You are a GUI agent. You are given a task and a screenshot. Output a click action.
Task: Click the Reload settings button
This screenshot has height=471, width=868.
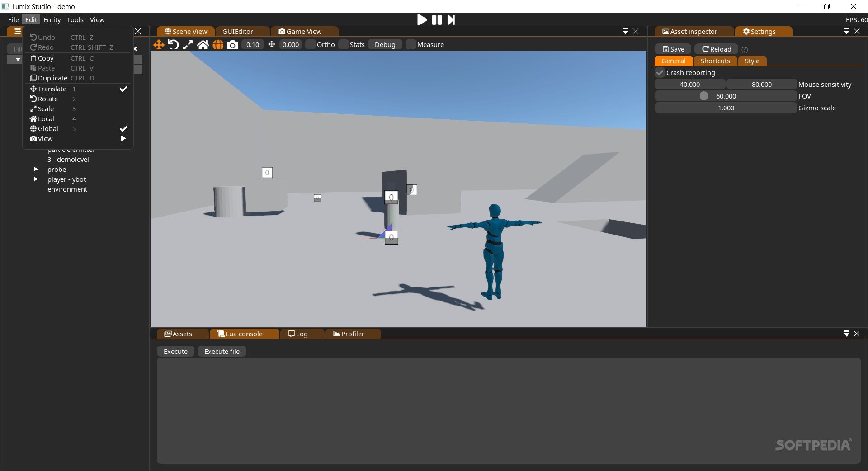click(x=717, y=49)
